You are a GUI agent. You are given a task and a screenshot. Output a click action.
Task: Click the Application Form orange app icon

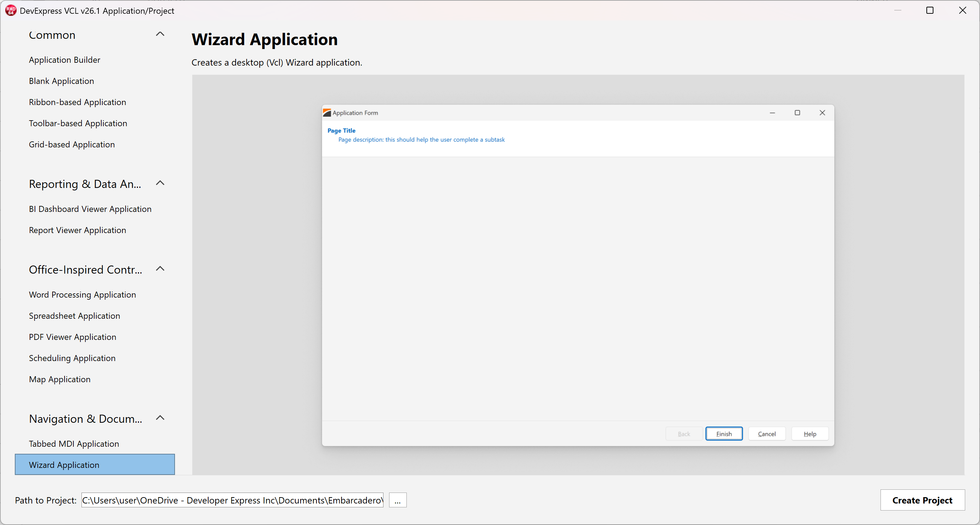tap(327, 113)
